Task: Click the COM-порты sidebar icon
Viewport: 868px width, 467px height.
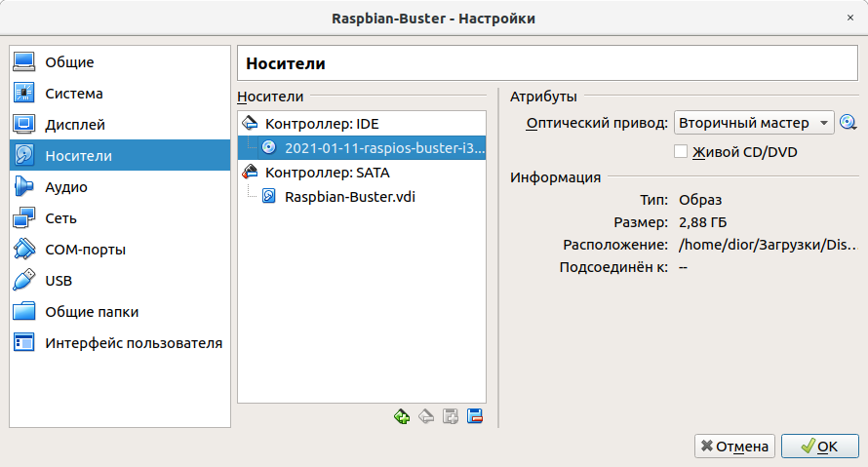Action: coord(23,249)
